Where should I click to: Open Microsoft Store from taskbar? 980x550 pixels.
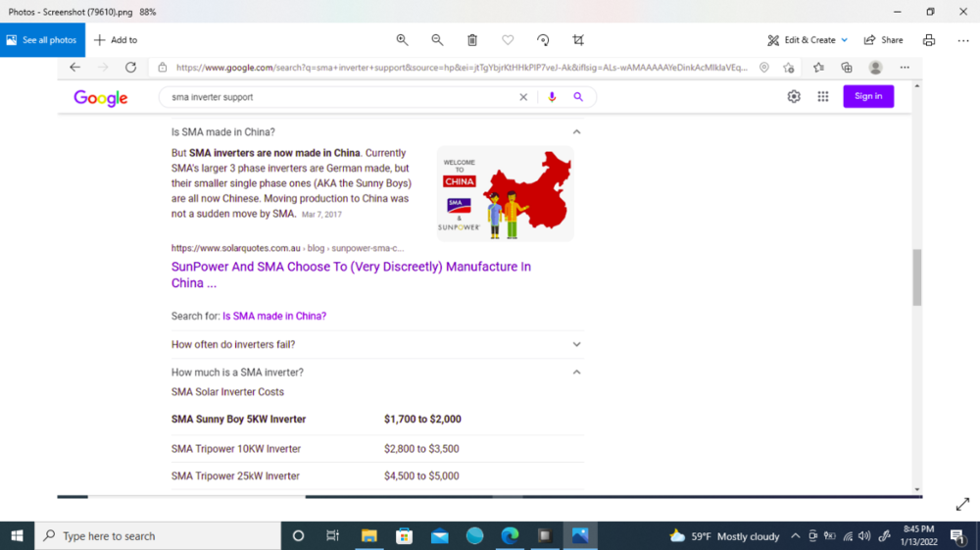click(x=405, y=535)
